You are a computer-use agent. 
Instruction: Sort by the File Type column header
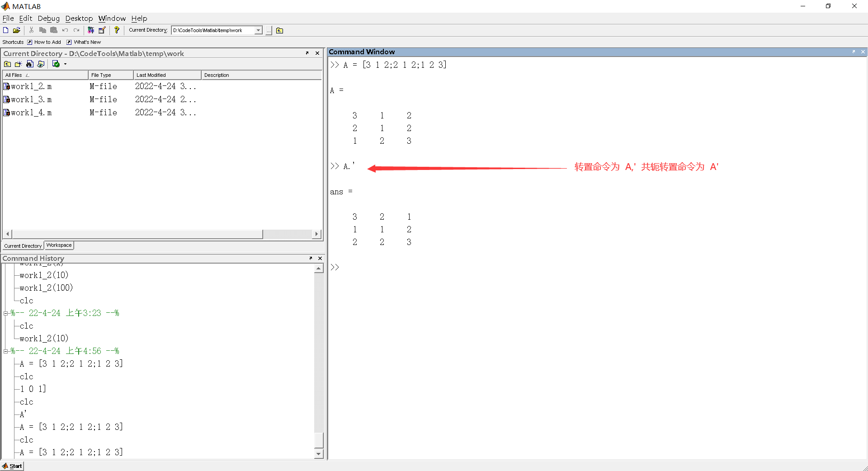pyautogui.click(x=111, y=75)
